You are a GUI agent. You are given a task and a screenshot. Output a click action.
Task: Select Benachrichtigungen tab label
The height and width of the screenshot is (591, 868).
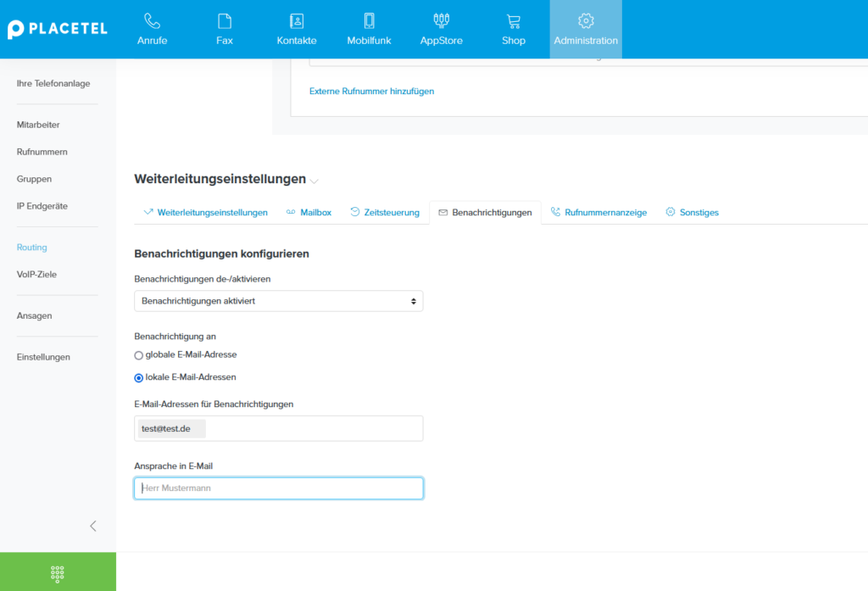[492, 213]
